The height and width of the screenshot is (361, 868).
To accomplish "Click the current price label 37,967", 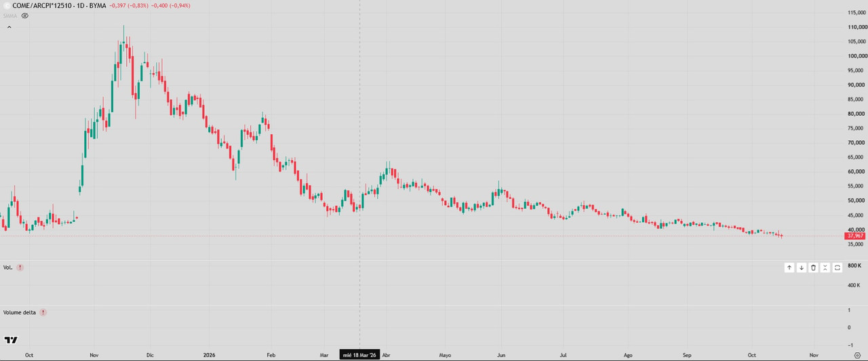I will 856,236.
